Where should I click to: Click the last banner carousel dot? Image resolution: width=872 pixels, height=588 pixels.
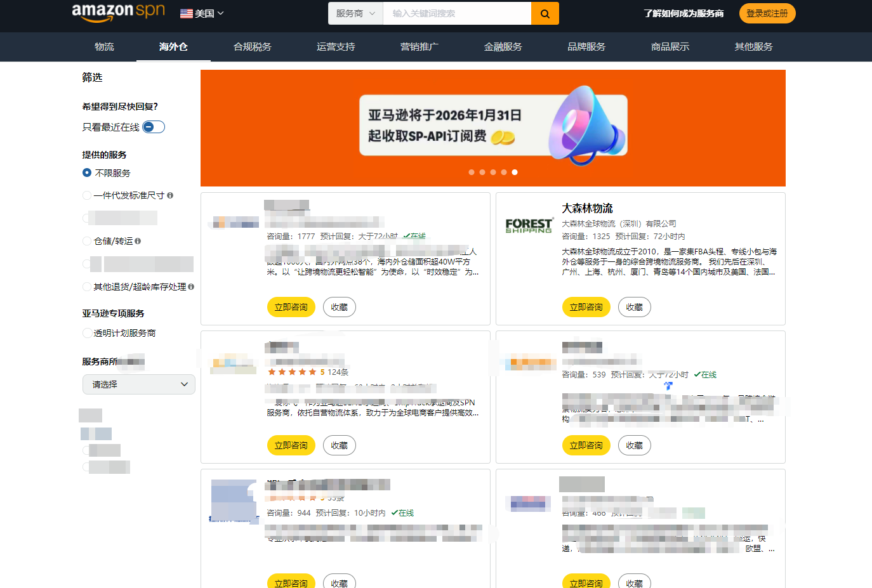click(x=515, y=172)
